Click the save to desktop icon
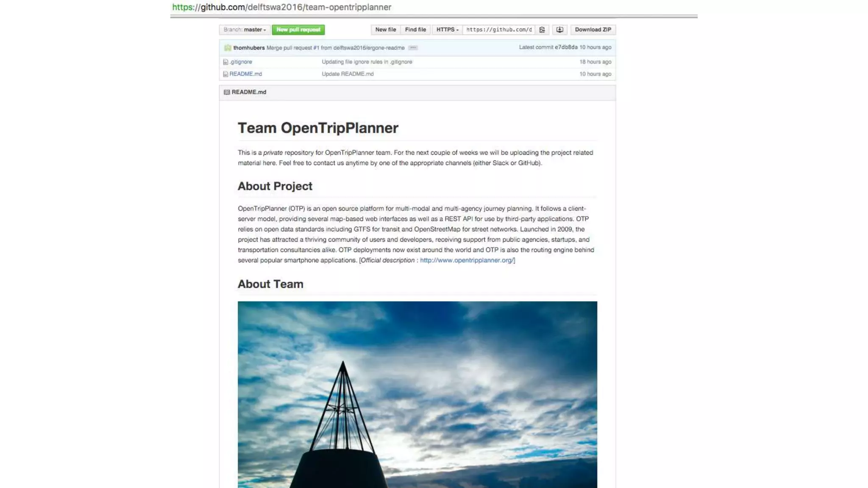Screen dimensions: 868x488 (x=559, y=30)
